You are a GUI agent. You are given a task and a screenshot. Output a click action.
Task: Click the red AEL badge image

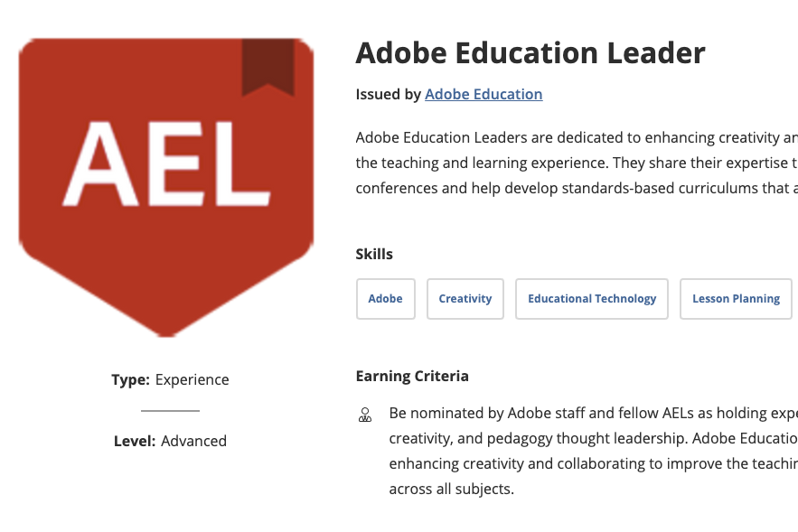[x=166, y=187]
